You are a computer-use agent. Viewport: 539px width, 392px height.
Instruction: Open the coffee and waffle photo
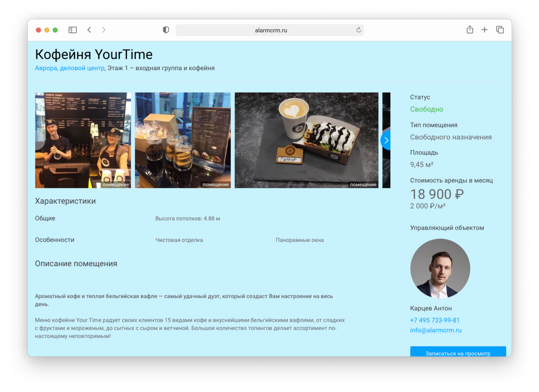point(306,140)
